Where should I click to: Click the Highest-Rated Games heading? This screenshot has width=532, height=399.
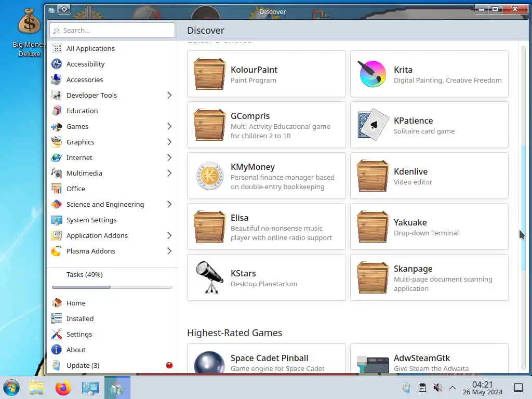(x=234, y=333)
